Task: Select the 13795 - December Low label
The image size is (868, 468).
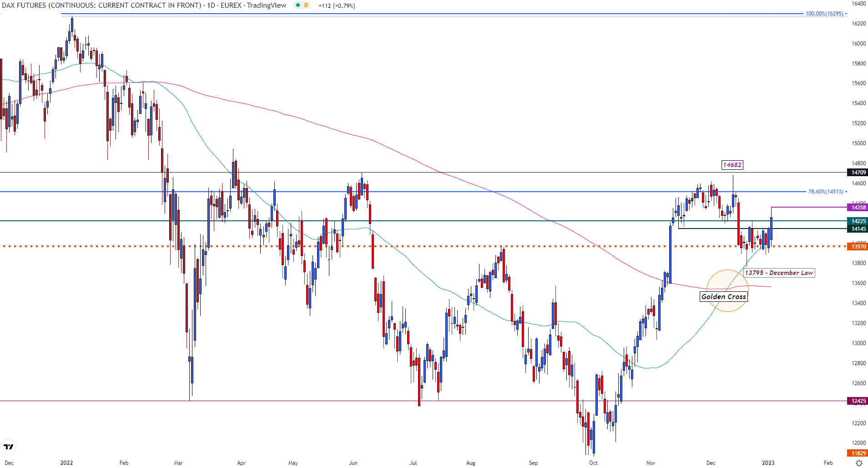Action: [x=779, y=273]
